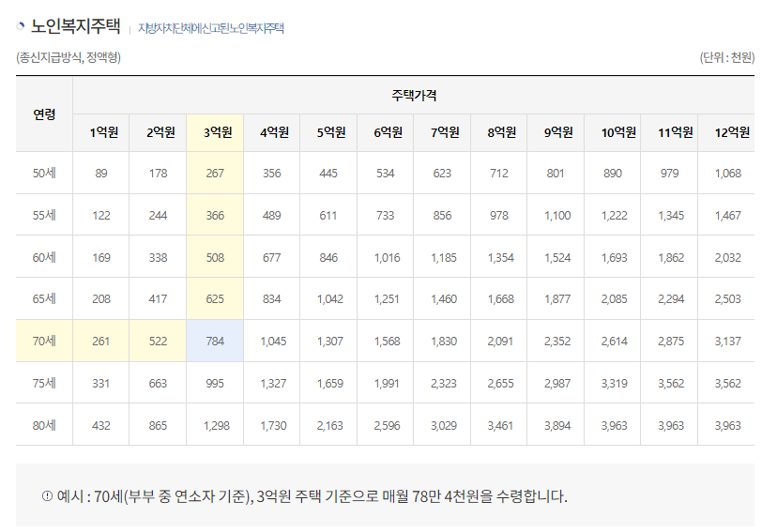
Task: Click value 995 in the 75세 row
Action: tap(215, 384)
